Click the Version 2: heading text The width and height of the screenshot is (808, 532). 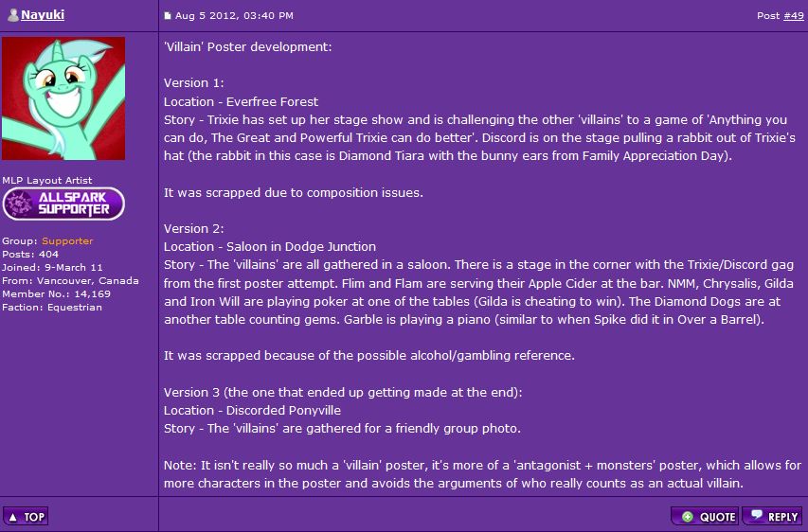tap(193, 228)
